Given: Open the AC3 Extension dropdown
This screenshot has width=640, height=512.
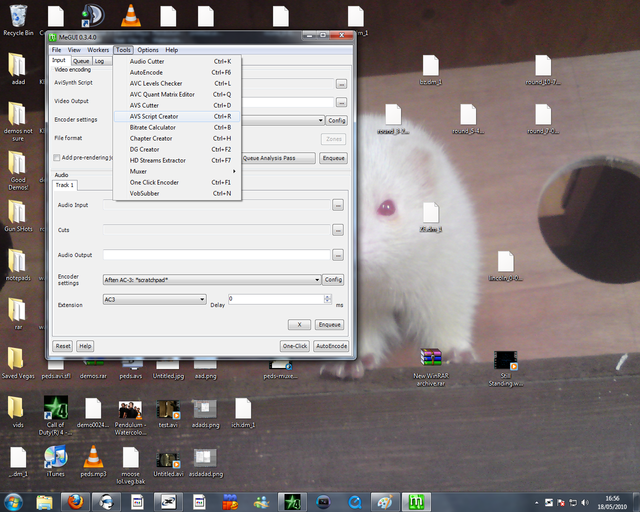Looking at the screenshot, I should [x=154, y=299].
